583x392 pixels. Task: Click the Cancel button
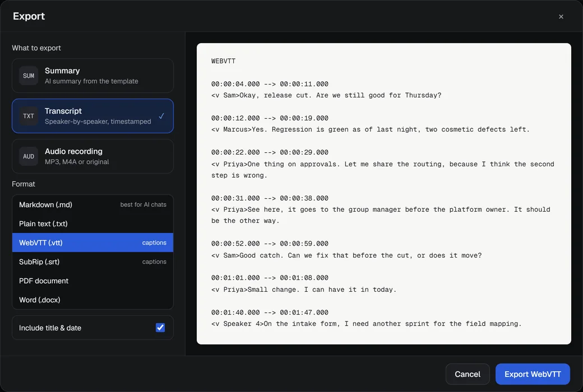click(468, 374)
